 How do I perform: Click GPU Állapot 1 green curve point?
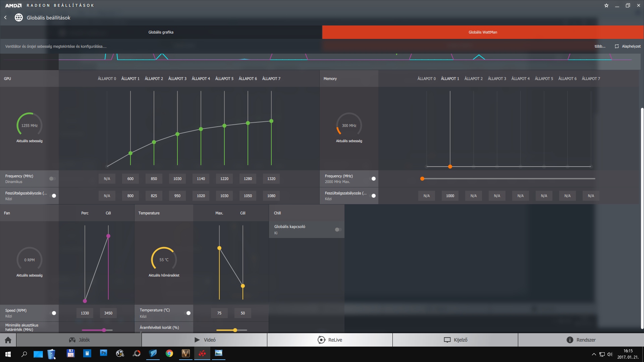(130, 153)
